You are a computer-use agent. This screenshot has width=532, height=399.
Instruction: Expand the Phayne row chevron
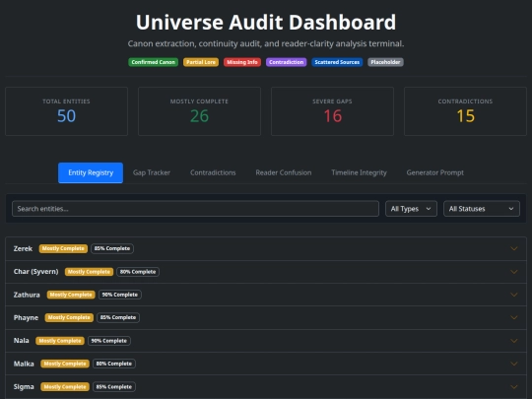[x=514, y=317]
